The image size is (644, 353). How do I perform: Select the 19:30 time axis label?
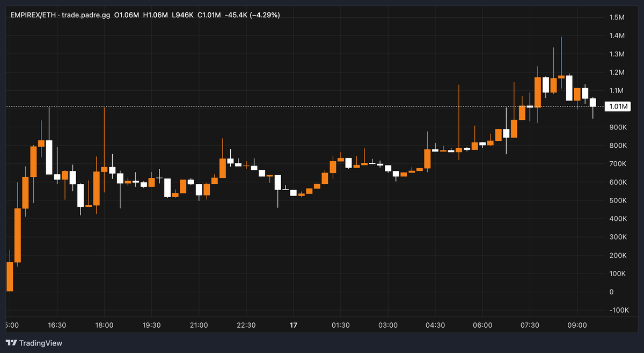152,326
